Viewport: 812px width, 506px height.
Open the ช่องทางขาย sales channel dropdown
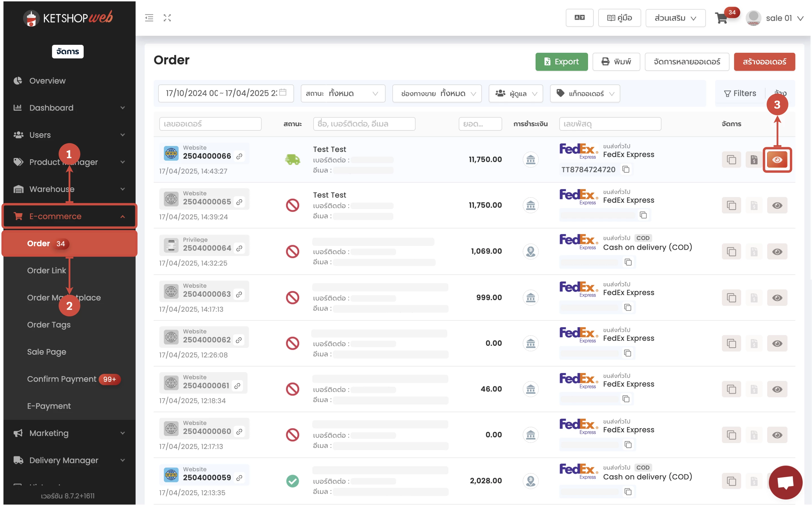[x=436, y=93]
